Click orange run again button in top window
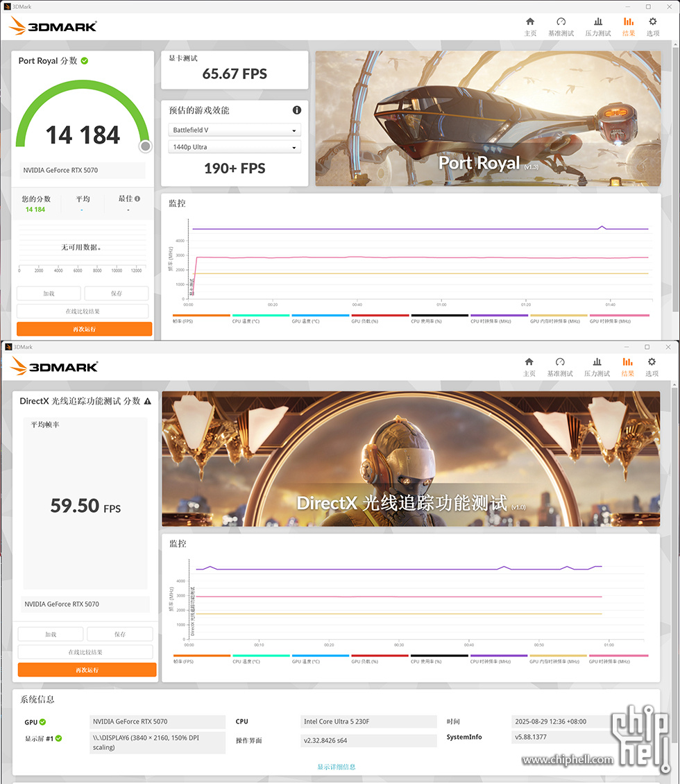Viewport: 680px width, 784px height. 84,329
